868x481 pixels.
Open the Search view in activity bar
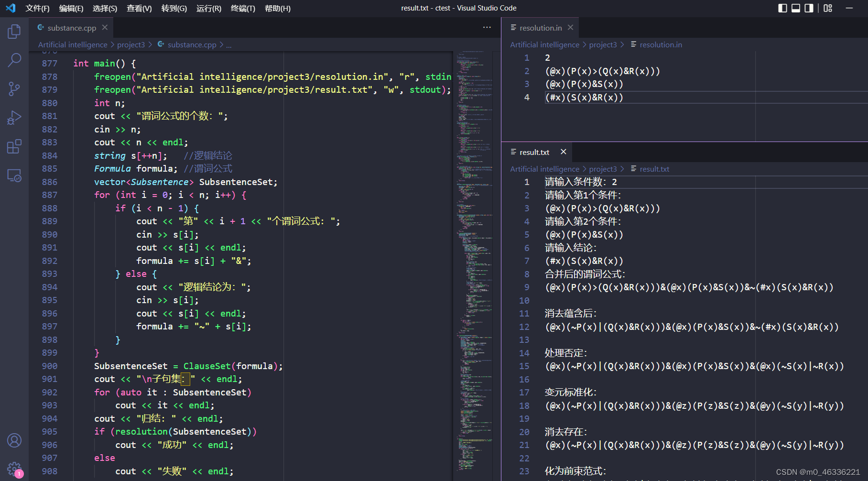(14, 60)
